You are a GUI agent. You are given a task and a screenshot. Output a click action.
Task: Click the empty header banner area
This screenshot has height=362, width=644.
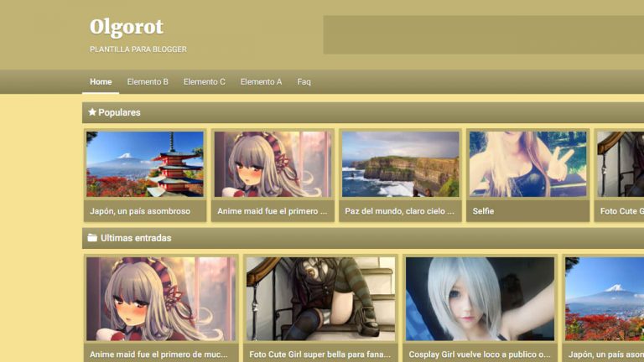[483, 34]
